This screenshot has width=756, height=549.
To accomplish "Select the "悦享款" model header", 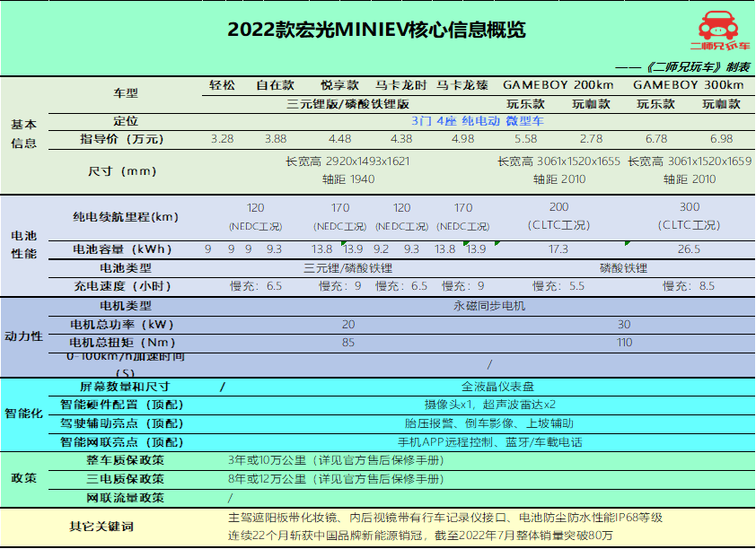I will pyautogui.click(x=340, y=85).
